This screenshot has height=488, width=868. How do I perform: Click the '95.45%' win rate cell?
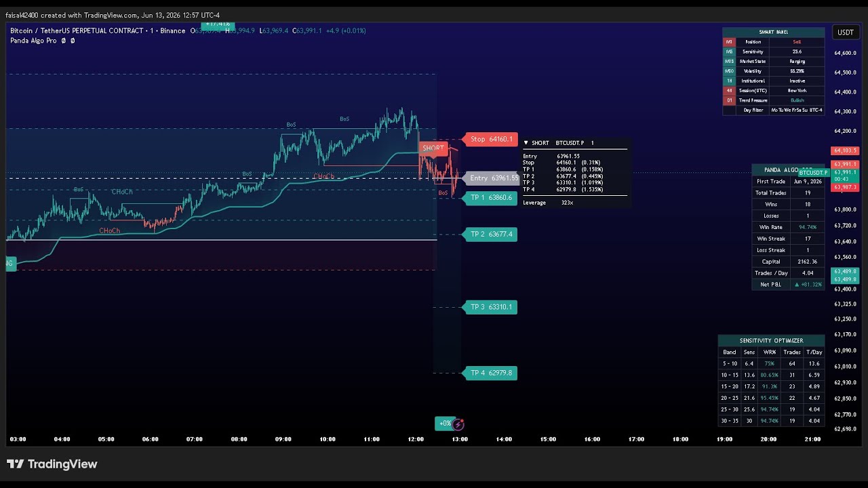pyautogui.click(x=770, y=399)
